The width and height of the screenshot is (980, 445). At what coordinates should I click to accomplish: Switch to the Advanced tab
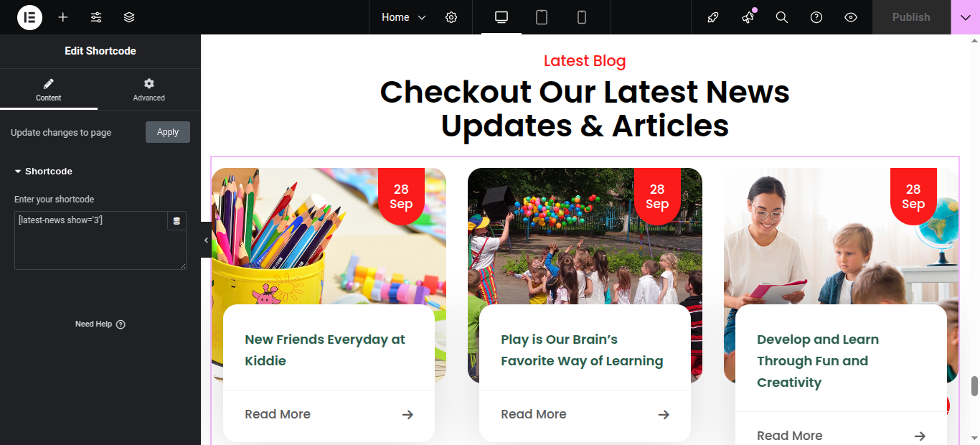click(149, 90)
